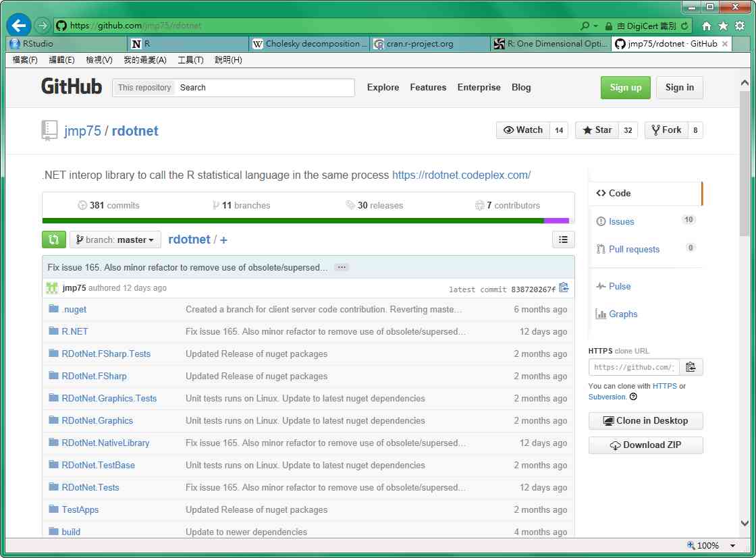Open the rdotnet.codeplex.com link
Image resolution: width=756 pixels, height=558 pixels.
tap(461, 175)
